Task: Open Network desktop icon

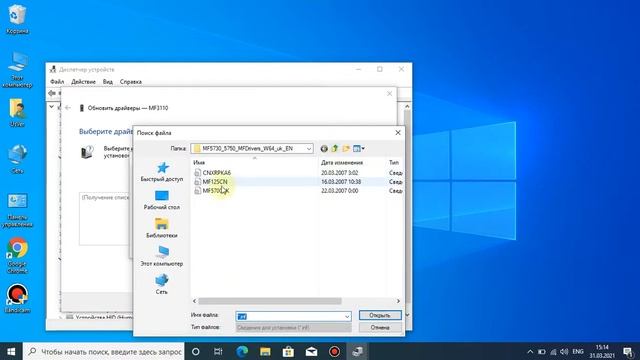Action: tap(17, 159)
